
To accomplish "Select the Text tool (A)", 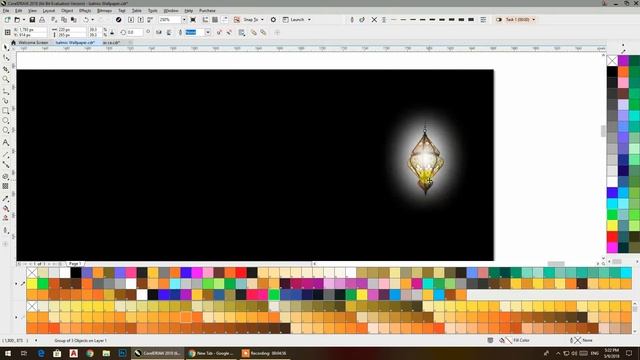I will click(x=6, y=142).
